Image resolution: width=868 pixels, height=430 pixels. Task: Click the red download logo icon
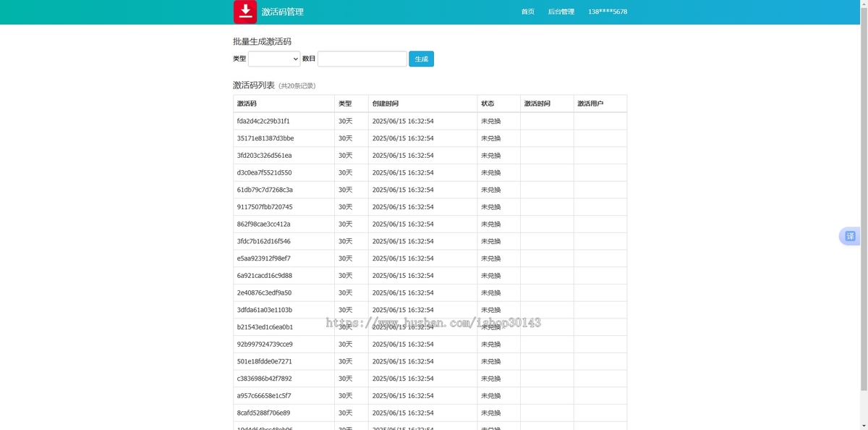(244, 12)
